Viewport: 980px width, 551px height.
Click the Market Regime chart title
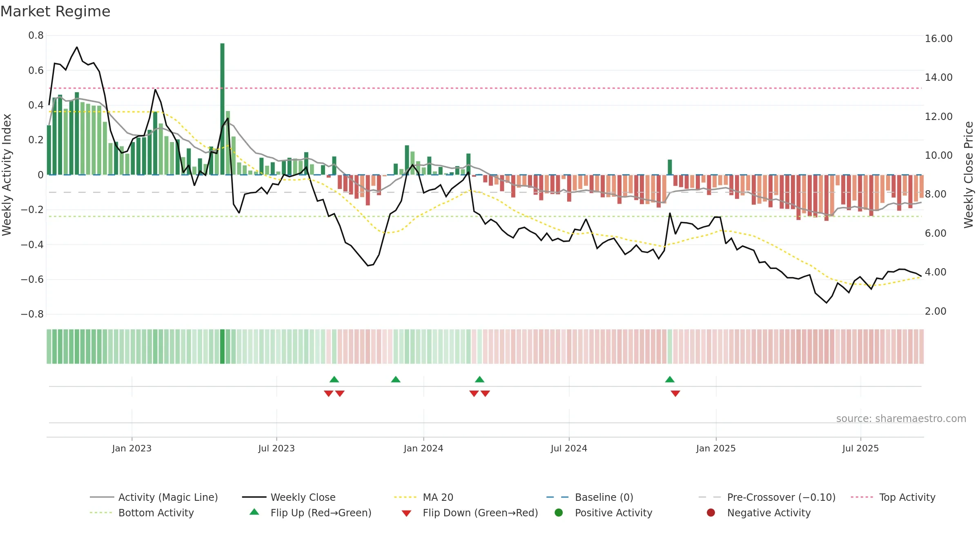click(x=55, y=11)
